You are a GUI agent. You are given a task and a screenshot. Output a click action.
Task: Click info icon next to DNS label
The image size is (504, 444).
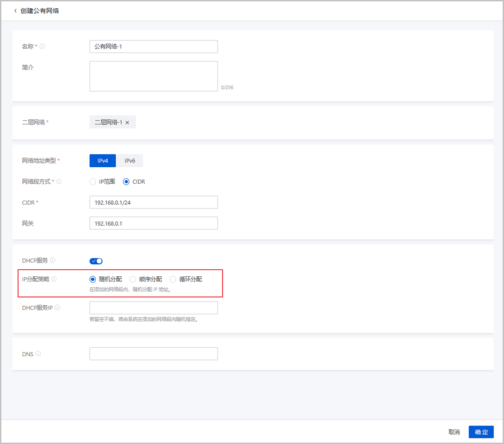coord(38,354)
